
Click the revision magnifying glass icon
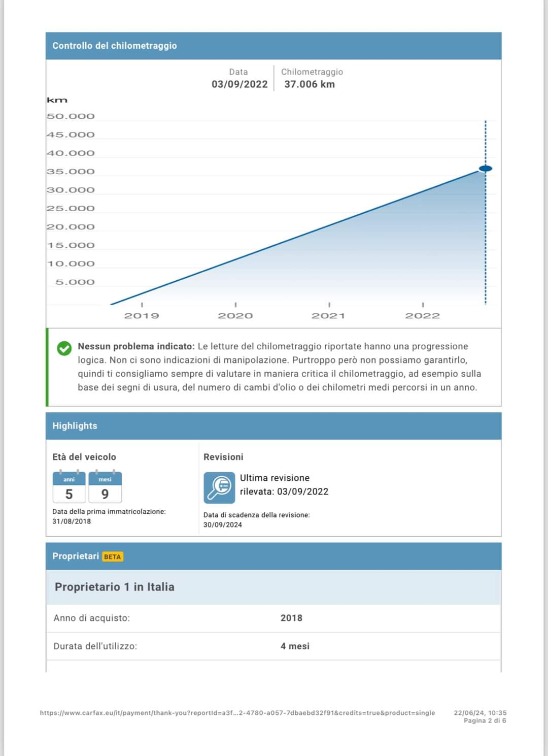click(219, 487)
